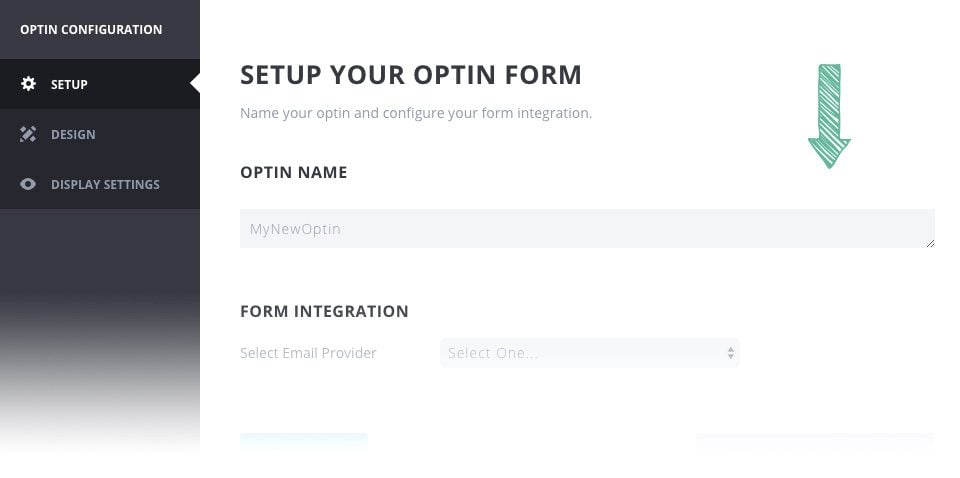The width and height of the screenshot is (960, 478).
Task: Click inside the Optin Name text field
Action: [x=587, y=229]
